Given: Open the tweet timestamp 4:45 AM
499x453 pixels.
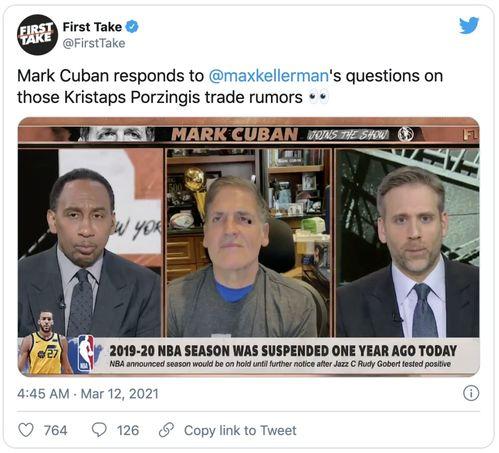Looking at the screenshot, I should point(43,394).
